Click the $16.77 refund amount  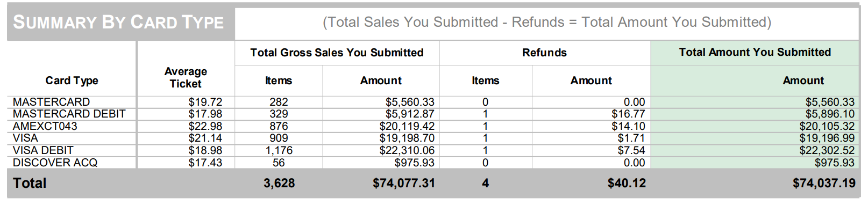628,114
